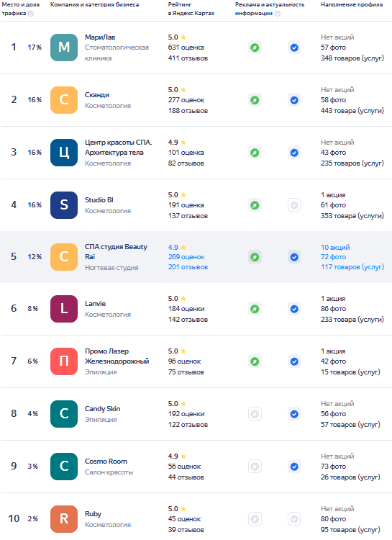Image resolution: width=392 pixels, height=540 pixels.
Task: Open the Центр красоты СПА. Архитектура тела company name
Action: click(x=119, y=148)
